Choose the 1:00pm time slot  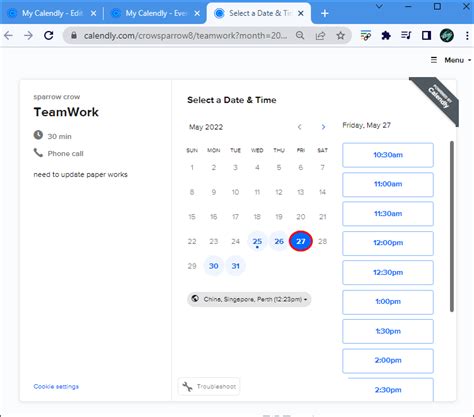coord(388,302)
